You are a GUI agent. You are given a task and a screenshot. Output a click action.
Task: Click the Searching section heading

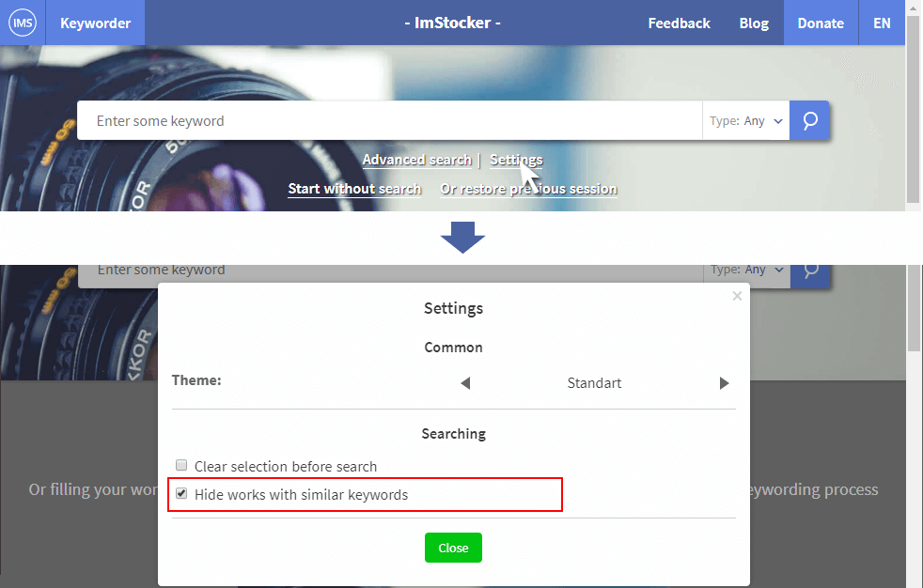pos(453,434)
